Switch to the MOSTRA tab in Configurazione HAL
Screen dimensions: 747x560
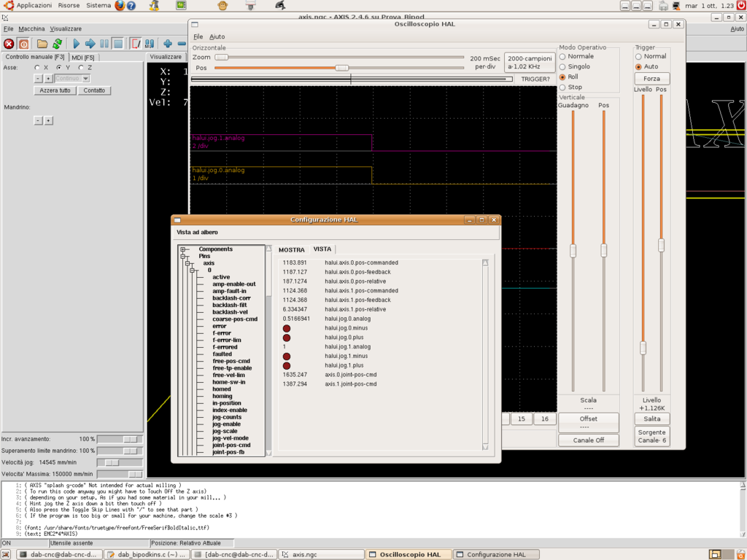click(292, 250)
